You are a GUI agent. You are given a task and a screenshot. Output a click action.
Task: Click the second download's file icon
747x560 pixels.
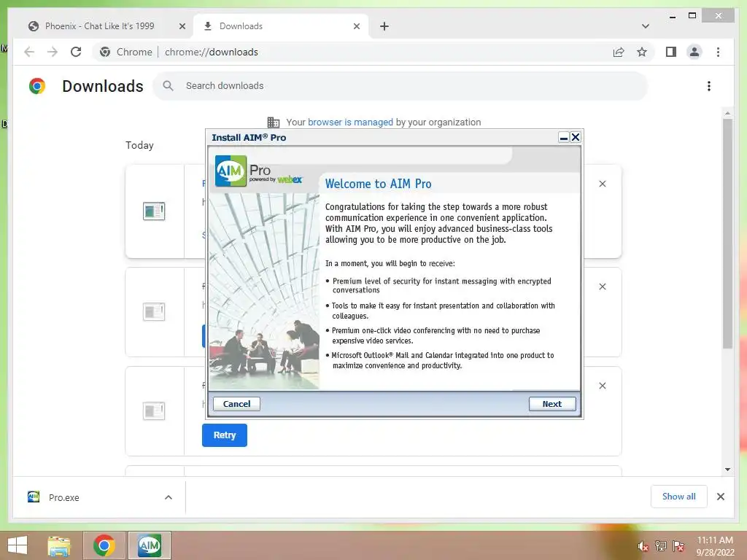coord(154,312)
